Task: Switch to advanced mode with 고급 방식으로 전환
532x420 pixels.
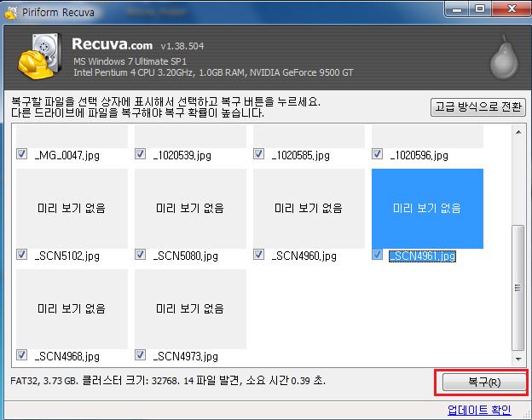Action: [478, 107]
